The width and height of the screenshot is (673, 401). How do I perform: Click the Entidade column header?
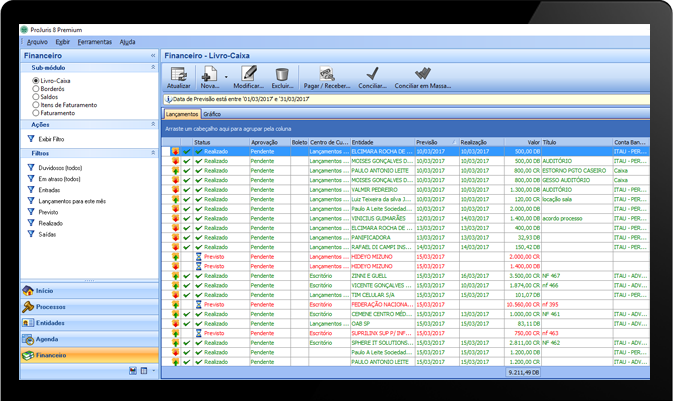[382, 142]
